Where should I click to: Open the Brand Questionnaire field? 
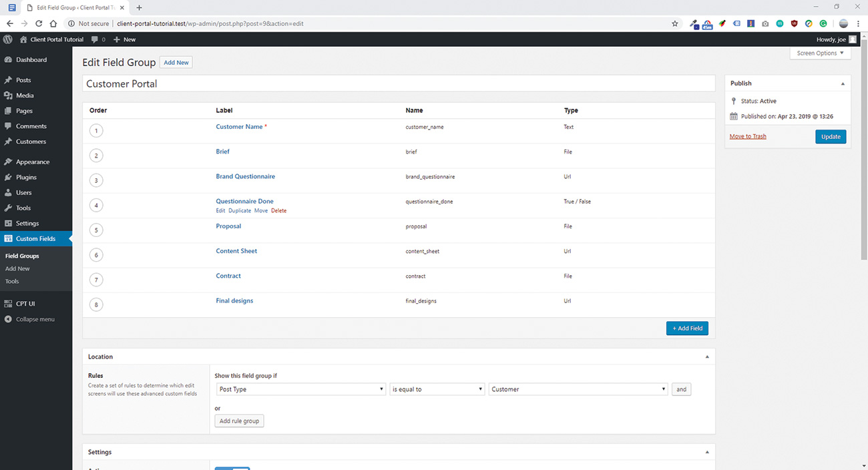pos(245,176)
